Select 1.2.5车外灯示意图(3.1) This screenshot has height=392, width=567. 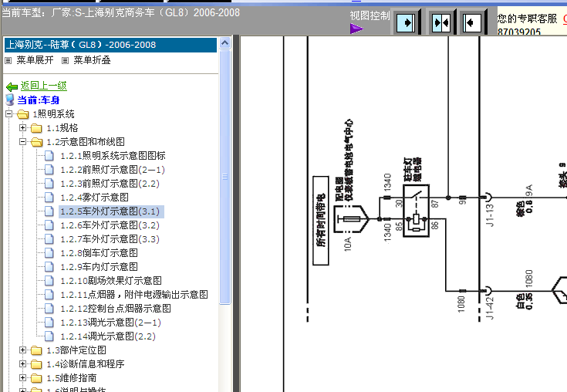tap(111, 211)
